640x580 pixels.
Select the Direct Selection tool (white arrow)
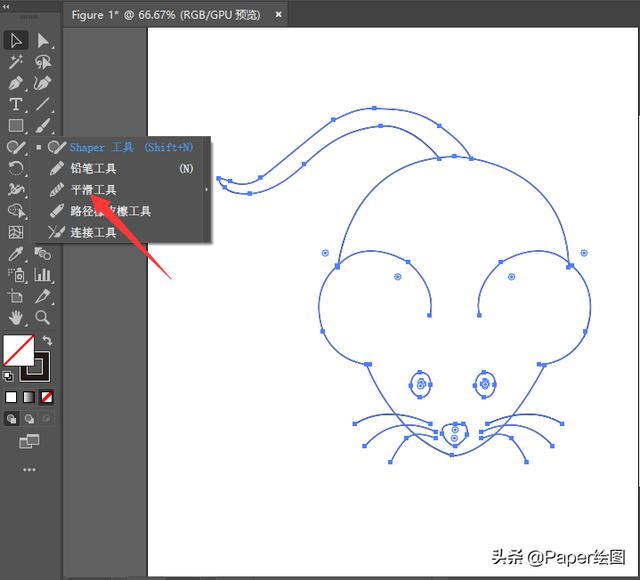pos(42,40)
